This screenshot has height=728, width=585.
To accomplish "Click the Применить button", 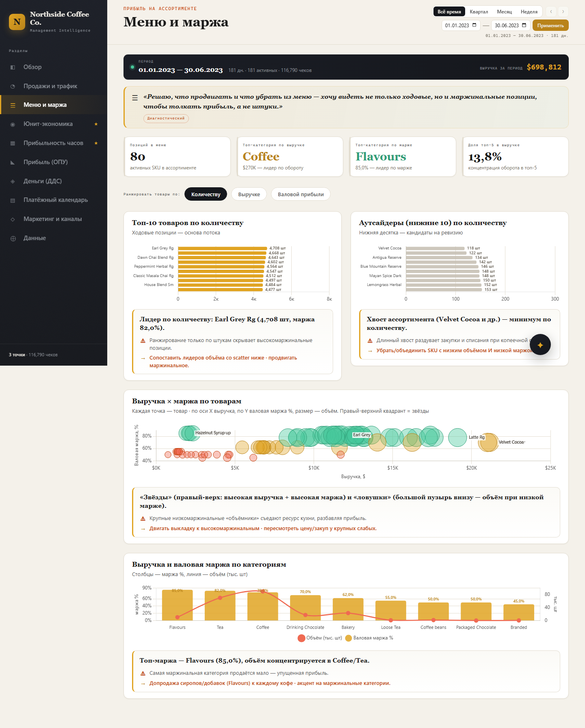I will pos(550,25).
